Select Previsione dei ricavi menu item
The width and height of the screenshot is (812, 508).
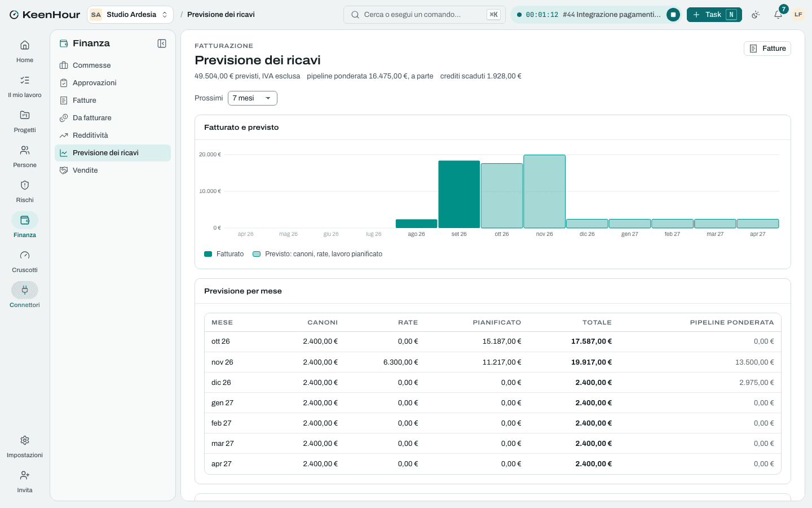tap(113, 153)
